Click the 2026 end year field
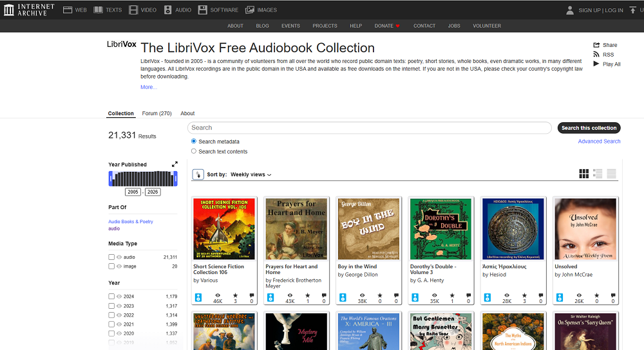Image resolution: width=644 pixels, height=350 pixels. (x=153, y=192)
